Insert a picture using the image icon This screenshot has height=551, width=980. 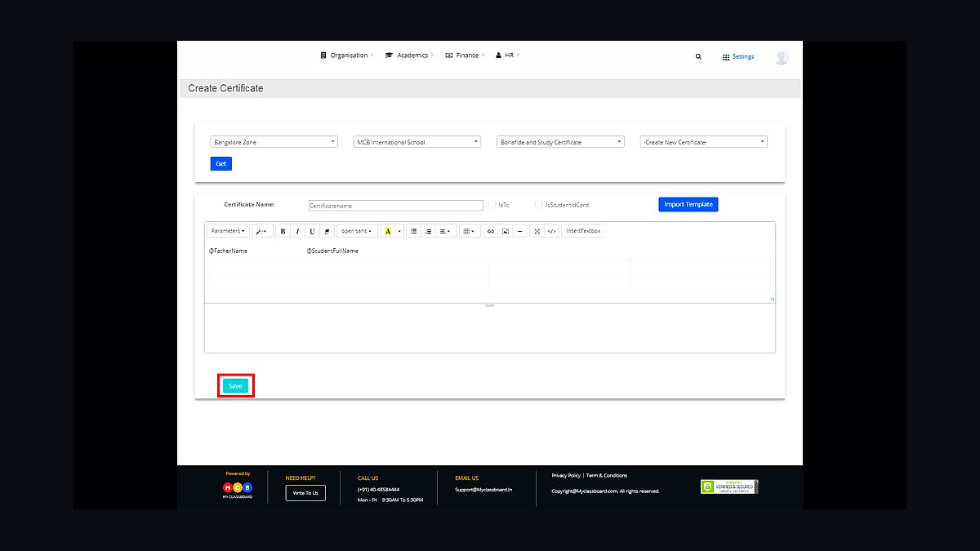coord(506,231)
